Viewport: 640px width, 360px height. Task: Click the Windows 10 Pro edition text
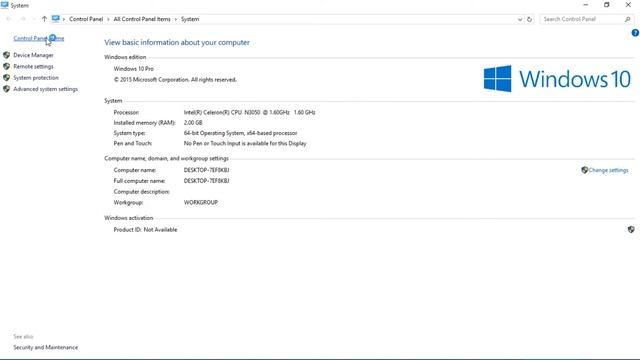tap(133, 69)
